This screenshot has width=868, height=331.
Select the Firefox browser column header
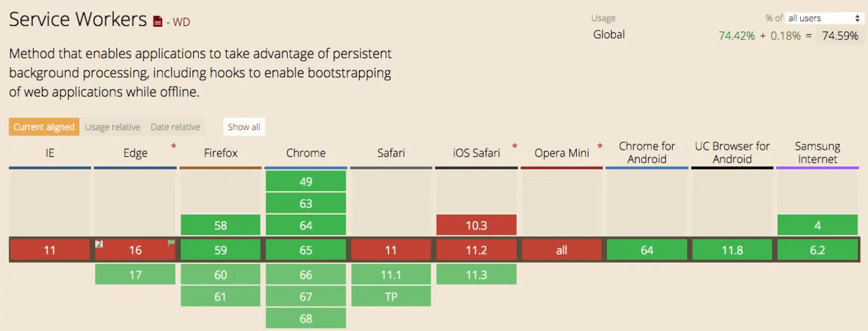click(x=220, y=153)
